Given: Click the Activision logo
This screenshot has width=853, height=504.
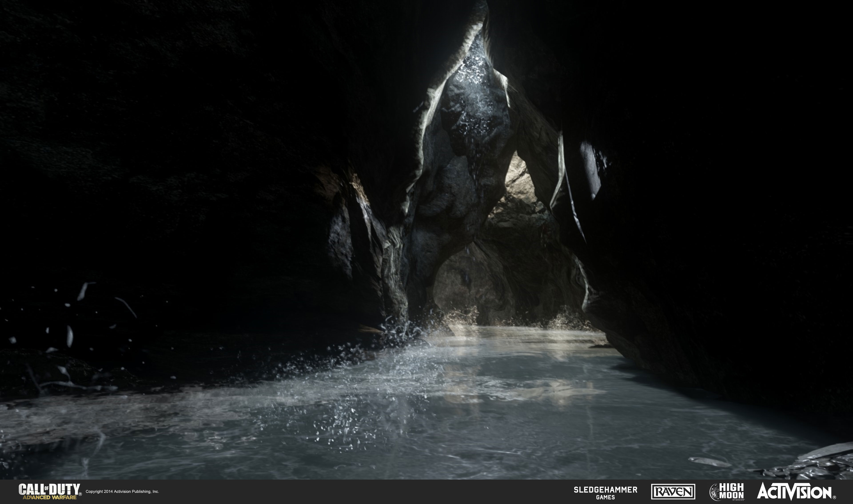Looking at the screenshot, I should 797,491.
